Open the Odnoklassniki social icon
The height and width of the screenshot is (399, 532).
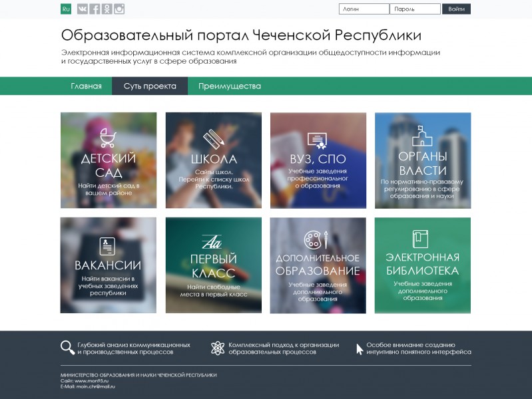pos(107,9)
